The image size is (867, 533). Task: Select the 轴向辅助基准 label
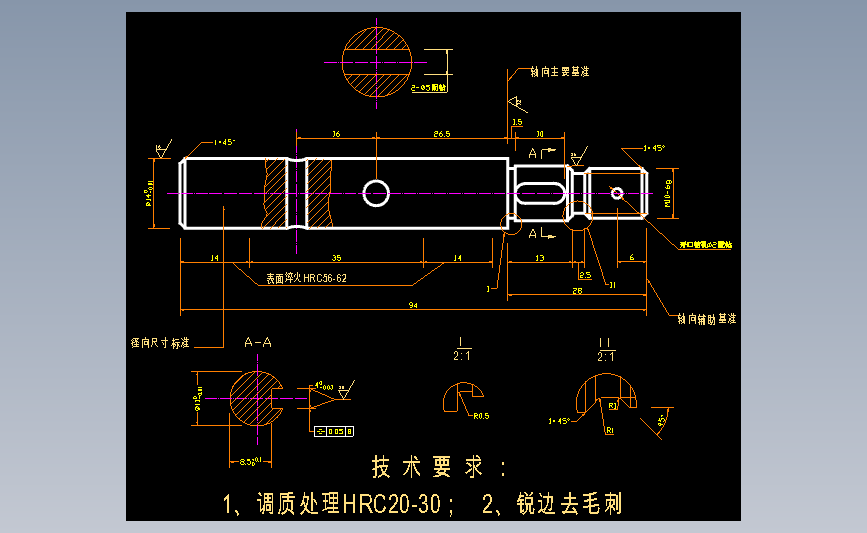(707, 318)
